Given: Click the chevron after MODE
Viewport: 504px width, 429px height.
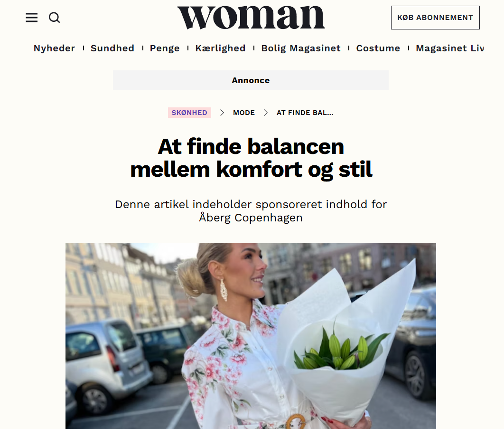Looking at the screenshot, I should coord(265,113).
